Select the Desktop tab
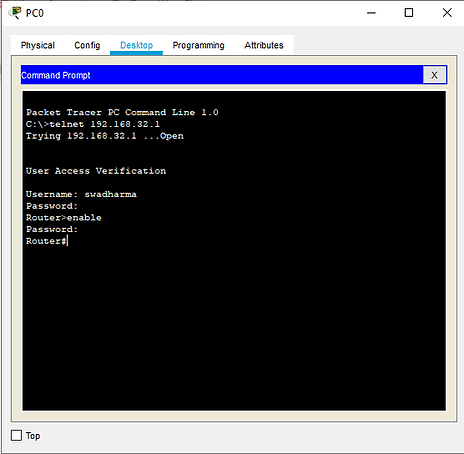The image size is (464, 454). tap(137, 45)
